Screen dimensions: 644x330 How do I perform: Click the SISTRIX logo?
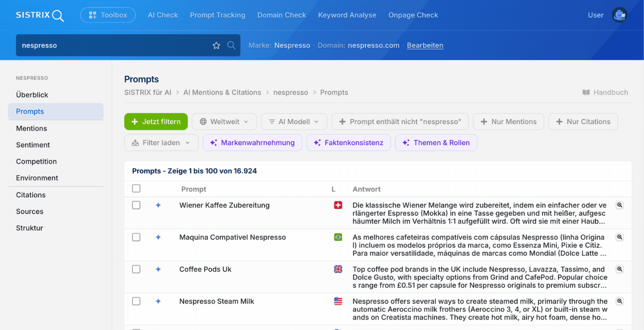[40, 15]
